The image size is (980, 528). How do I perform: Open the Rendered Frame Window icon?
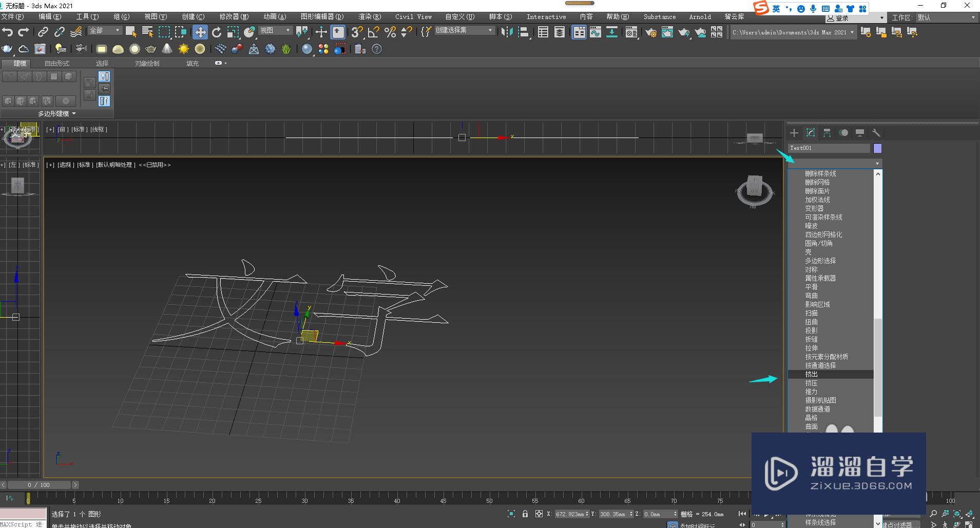(x=667, y=32)
